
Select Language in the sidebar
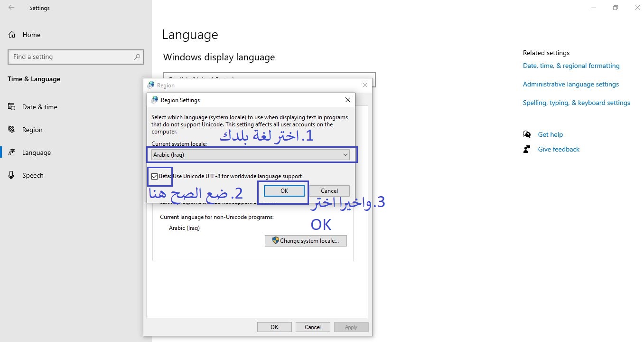coord(37,152)
